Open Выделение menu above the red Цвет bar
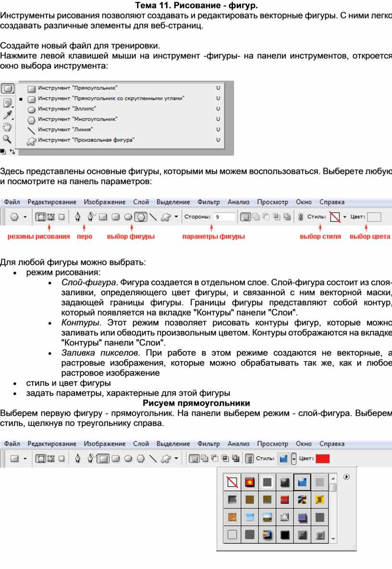This screenshot has height=569, width=392. tap(173, 444)
